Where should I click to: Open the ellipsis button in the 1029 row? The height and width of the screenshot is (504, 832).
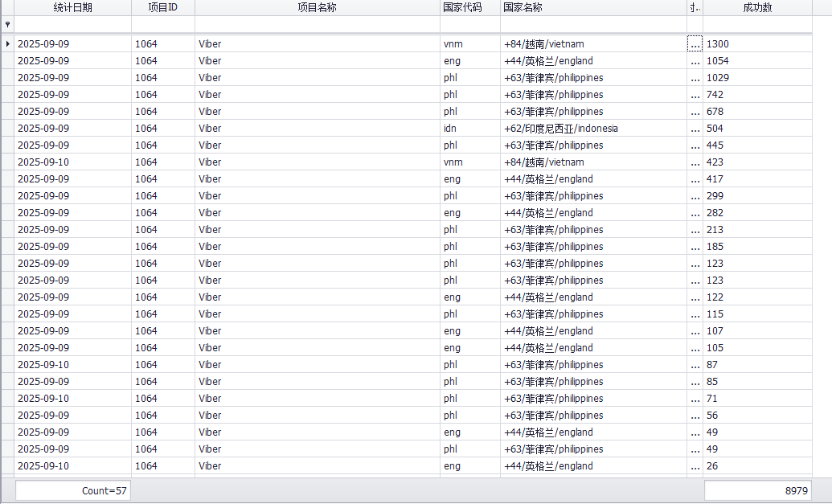(695, 78)
